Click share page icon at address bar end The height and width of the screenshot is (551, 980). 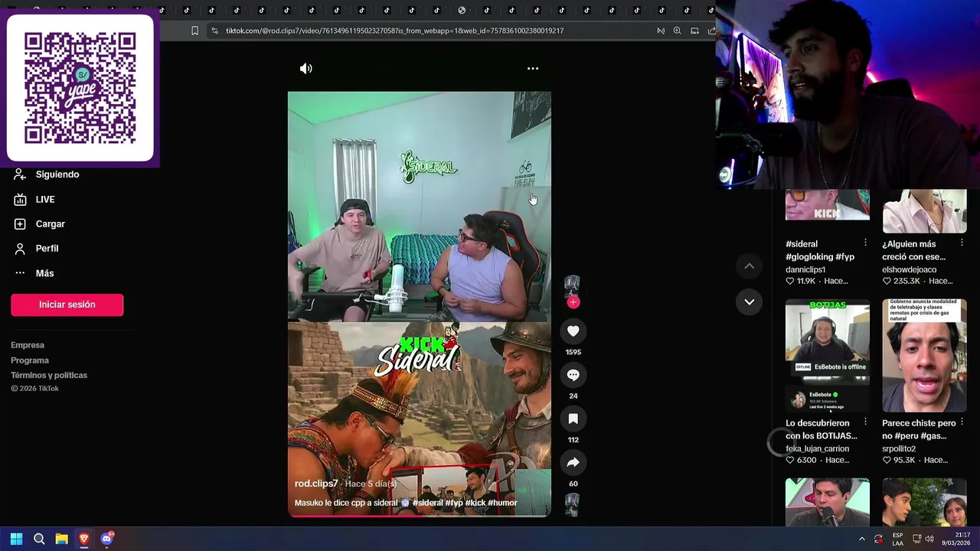coord(711,31)
